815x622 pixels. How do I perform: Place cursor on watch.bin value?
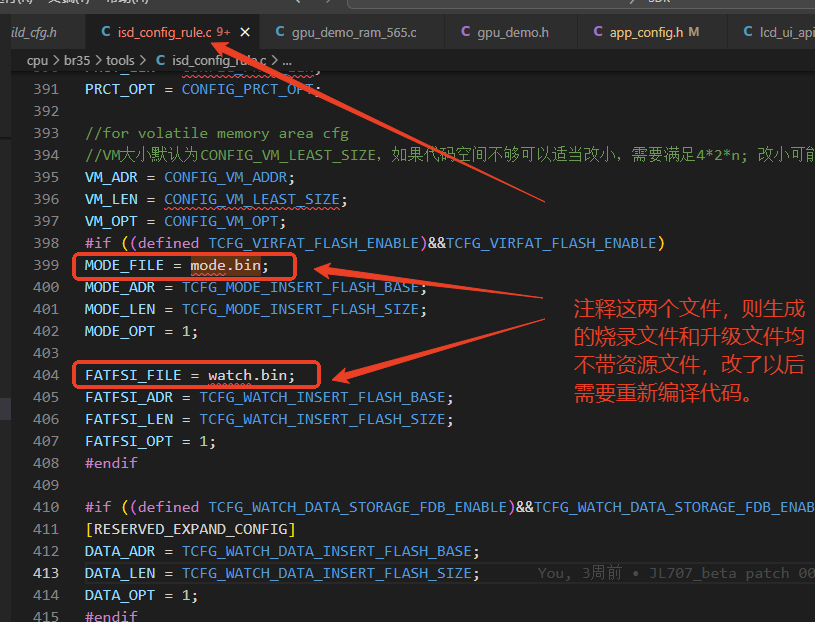point(247,375)
